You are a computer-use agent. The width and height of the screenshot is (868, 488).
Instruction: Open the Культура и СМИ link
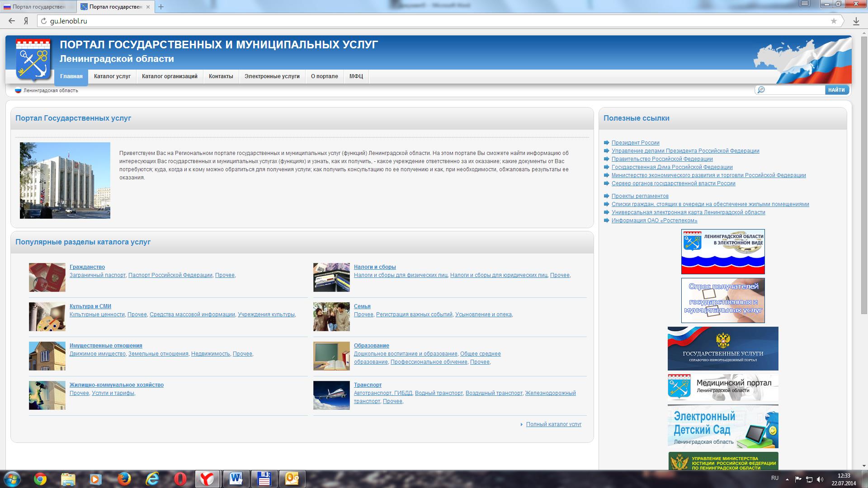click(x=90, y=306)
